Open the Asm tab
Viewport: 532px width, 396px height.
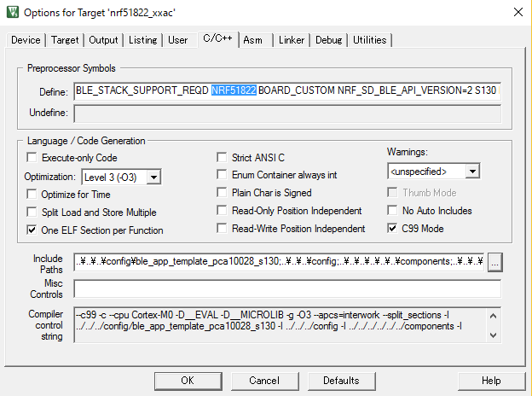click(252, 40)
